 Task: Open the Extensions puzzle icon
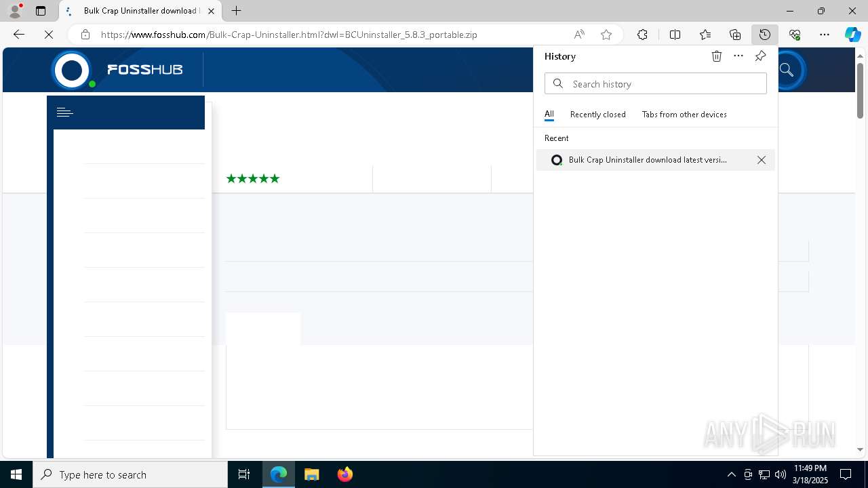tap(642, 35)
